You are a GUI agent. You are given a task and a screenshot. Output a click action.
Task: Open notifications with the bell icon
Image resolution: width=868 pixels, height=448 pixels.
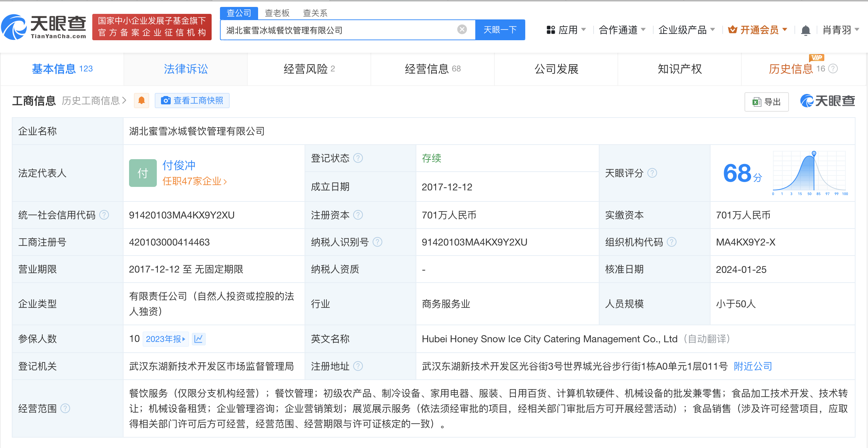click(806, 31)
